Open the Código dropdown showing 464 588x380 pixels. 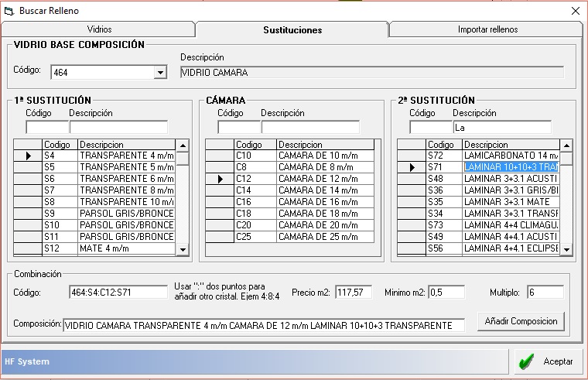(160, 73)
